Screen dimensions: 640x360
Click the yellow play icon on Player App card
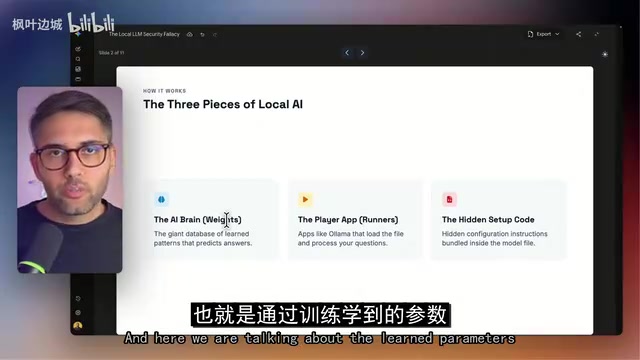point(305,200)
